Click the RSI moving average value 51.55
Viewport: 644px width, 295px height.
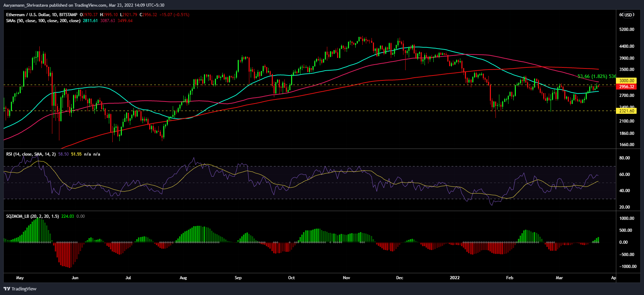(x=76, y=154)
